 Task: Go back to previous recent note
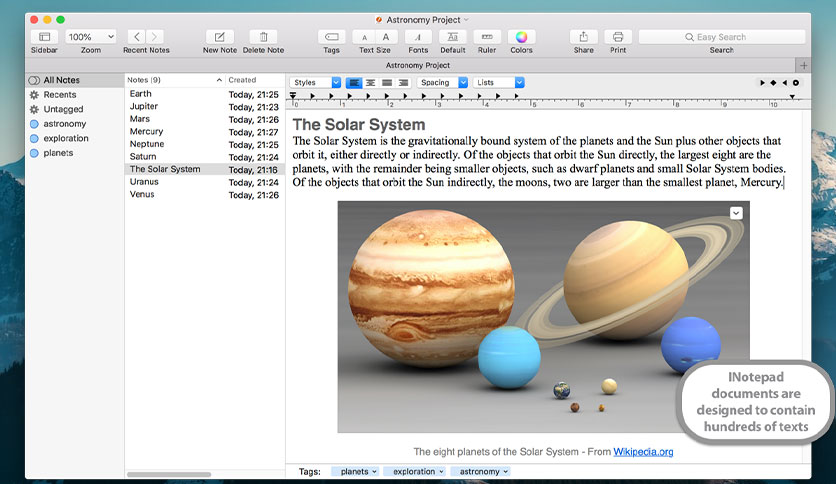click(137, 37)
